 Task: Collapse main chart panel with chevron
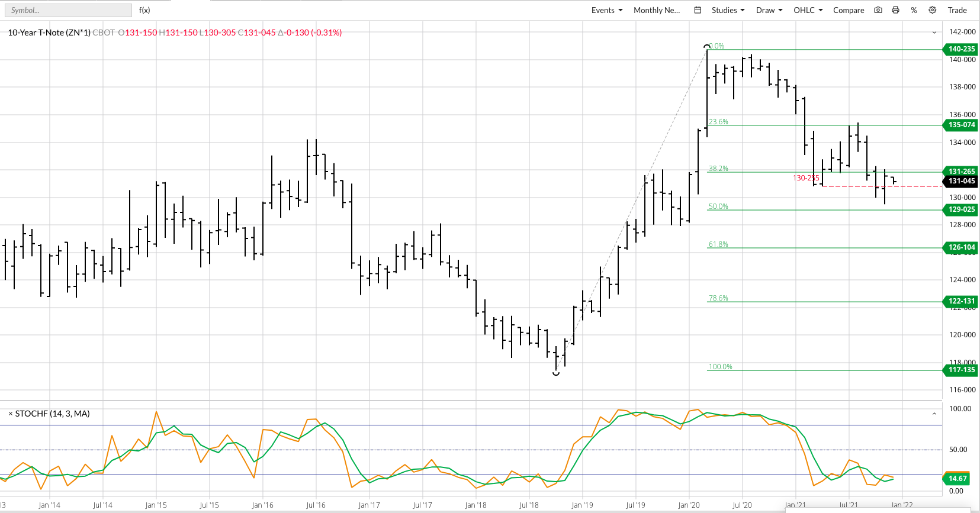click(934, 33)
